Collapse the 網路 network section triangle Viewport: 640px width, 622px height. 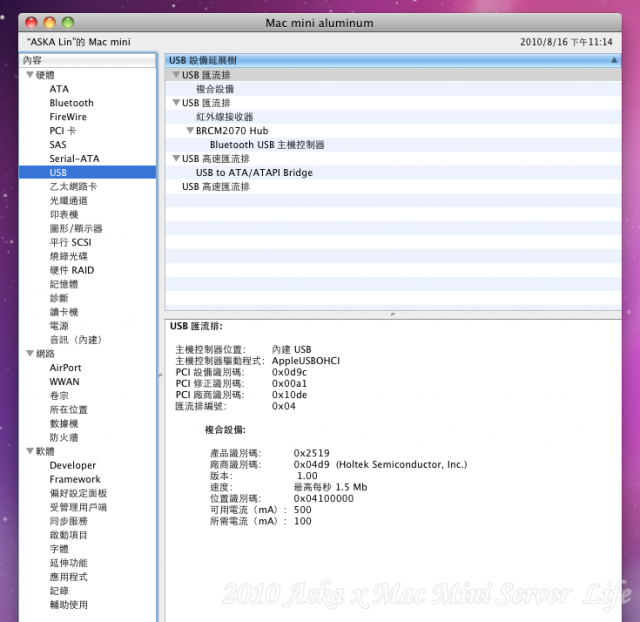pyautogui.click(x=30, y=353)
